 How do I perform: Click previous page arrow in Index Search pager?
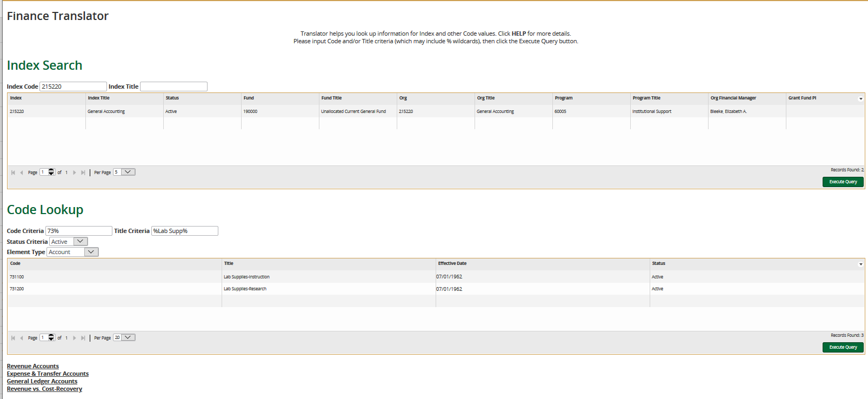pyautogui.click(x=22, y=172)
